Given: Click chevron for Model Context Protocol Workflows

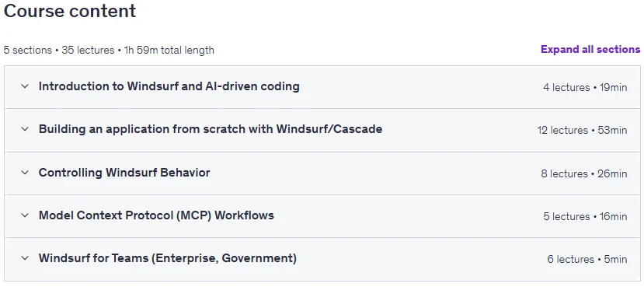Looking at the screenshot, I should click(25, 215).
